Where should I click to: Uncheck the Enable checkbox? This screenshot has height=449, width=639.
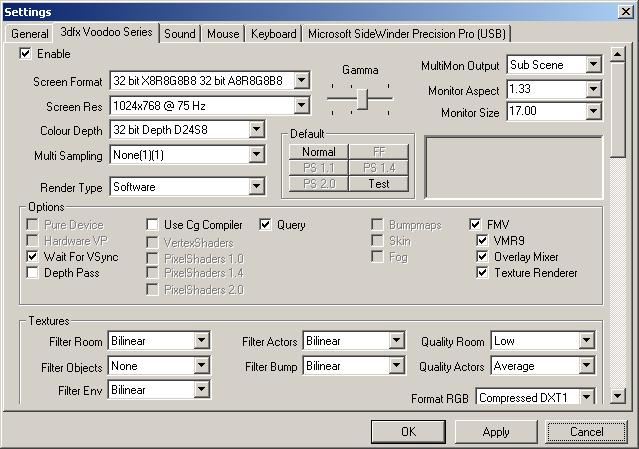click(25, 53)
